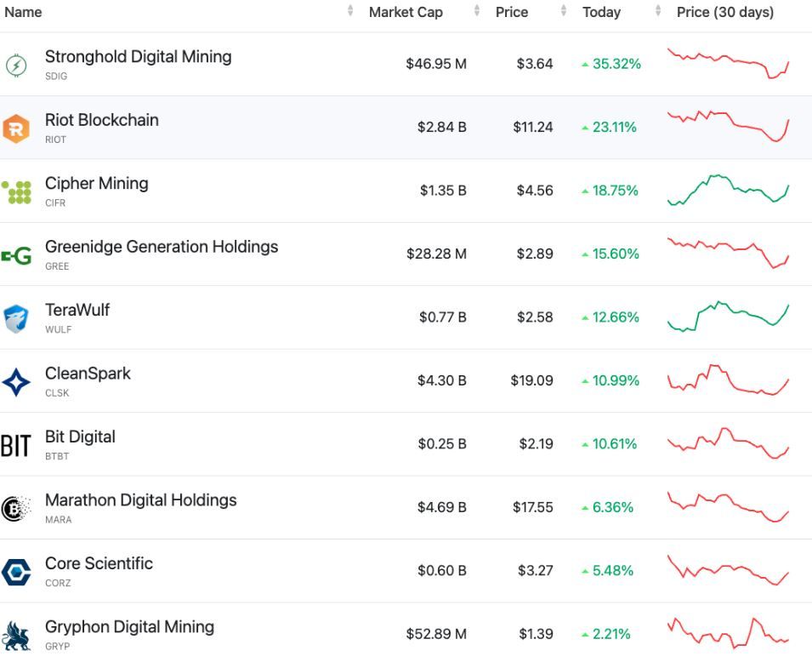This screenshot has height=662, width=812.
Task: Click the WULF ticker symbol
Action: 58,329
